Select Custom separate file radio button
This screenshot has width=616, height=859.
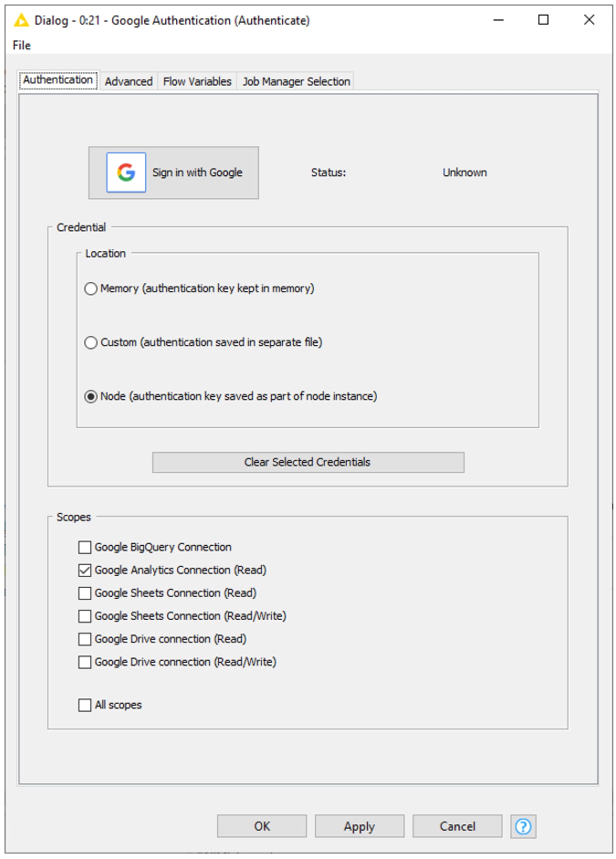click(91, 343)
